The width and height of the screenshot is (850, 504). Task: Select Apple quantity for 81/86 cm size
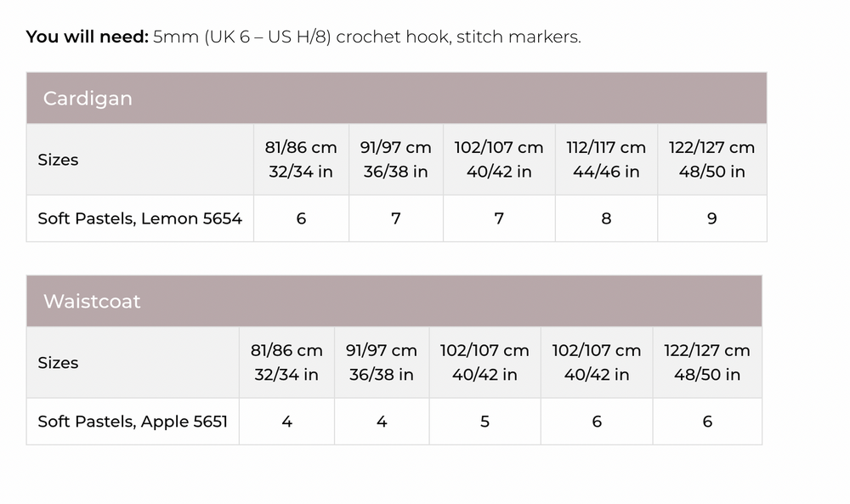point(286,422)
